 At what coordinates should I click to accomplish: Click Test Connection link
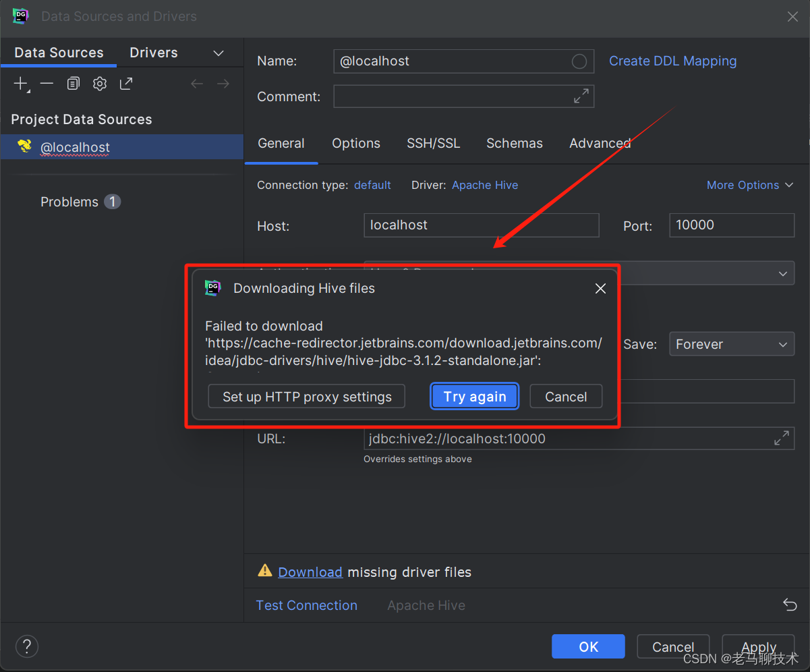pos(307,605)
